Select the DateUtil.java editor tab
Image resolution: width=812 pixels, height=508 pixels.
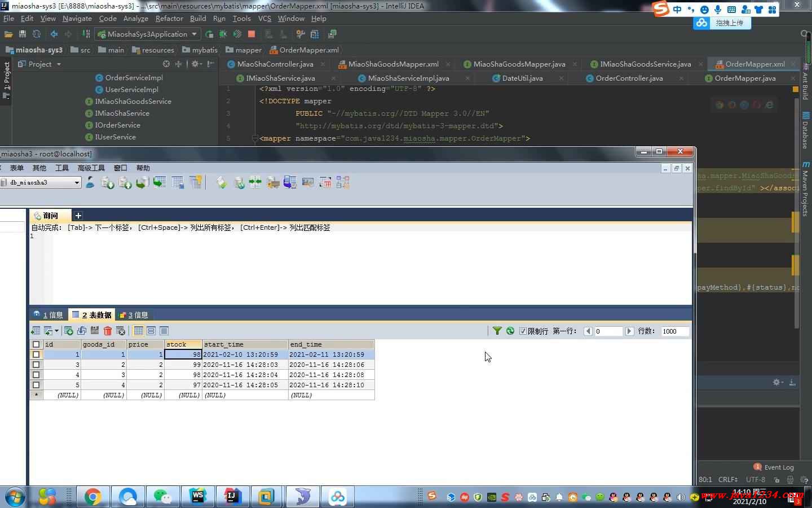[522, 78]
